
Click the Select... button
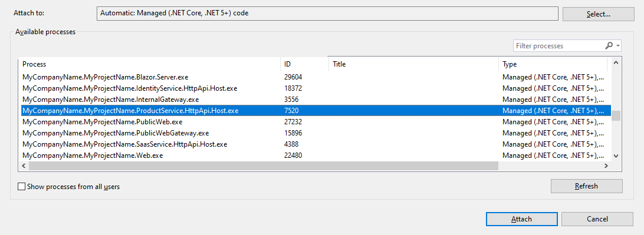599,14
